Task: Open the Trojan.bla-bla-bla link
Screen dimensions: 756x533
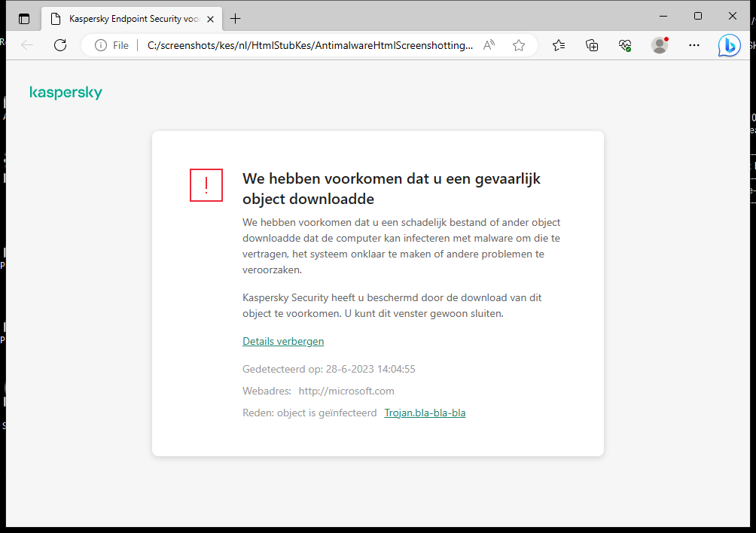Action: click(x=425, y=413)
